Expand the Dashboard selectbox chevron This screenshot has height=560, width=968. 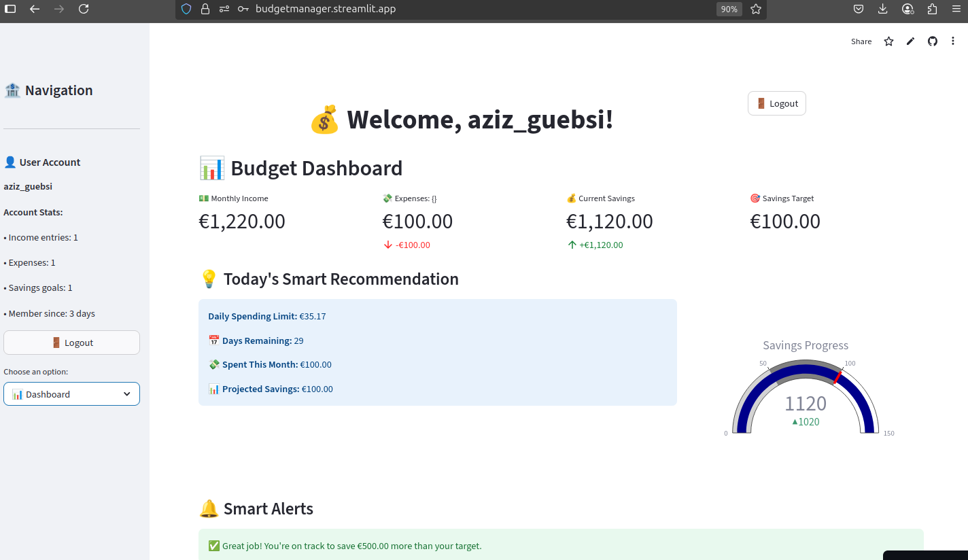click(126, 393)
